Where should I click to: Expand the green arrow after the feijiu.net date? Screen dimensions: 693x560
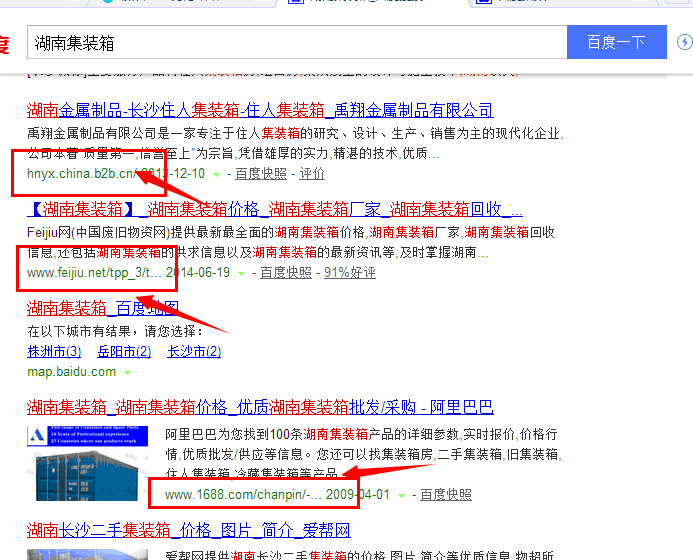(241, 274)
